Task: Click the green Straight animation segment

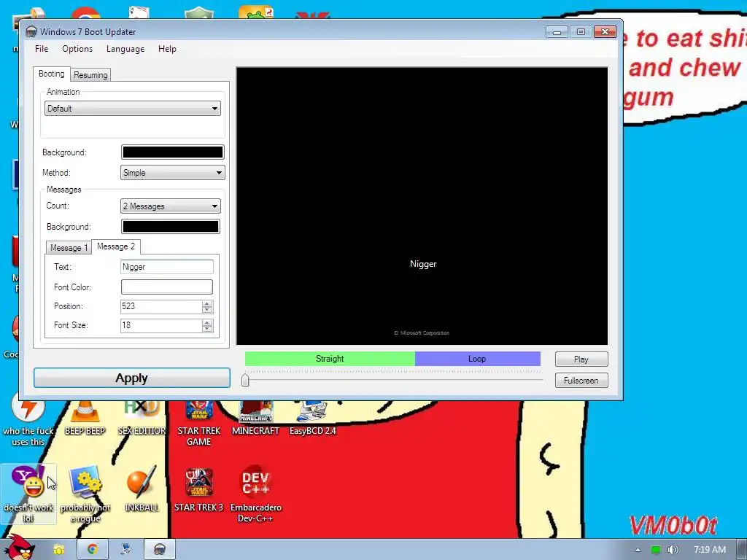Action: point(330,359)
